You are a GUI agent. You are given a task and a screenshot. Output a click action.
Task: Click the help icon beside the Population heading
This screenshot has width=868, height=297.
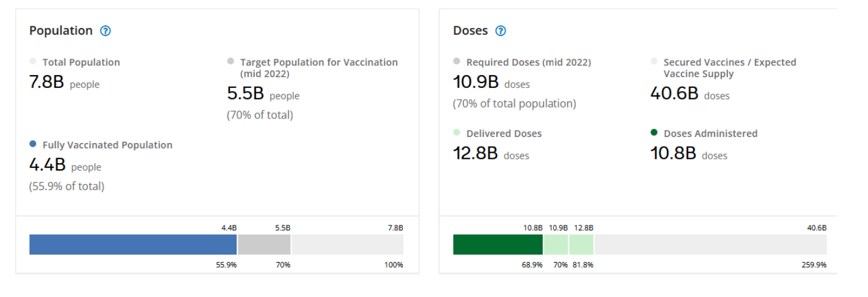click(x=105, y=31)
